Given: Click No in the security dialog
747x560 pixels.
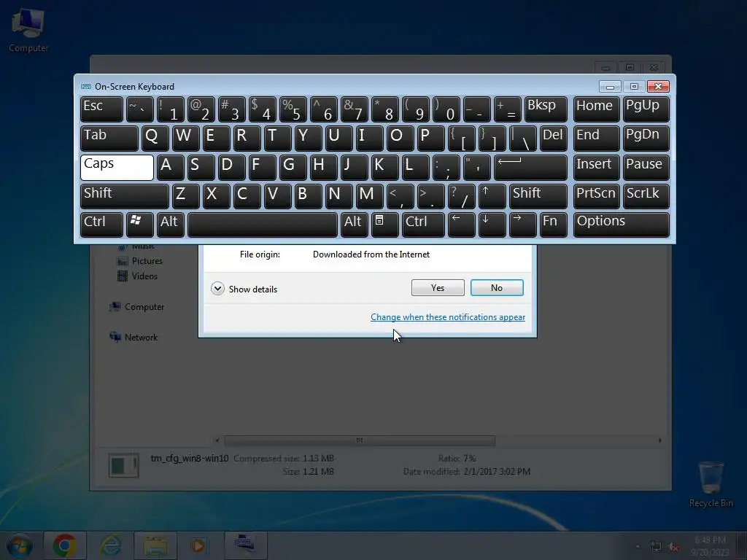Looking at the screenshot, I should pyautogui.click(x=497, y=287).
